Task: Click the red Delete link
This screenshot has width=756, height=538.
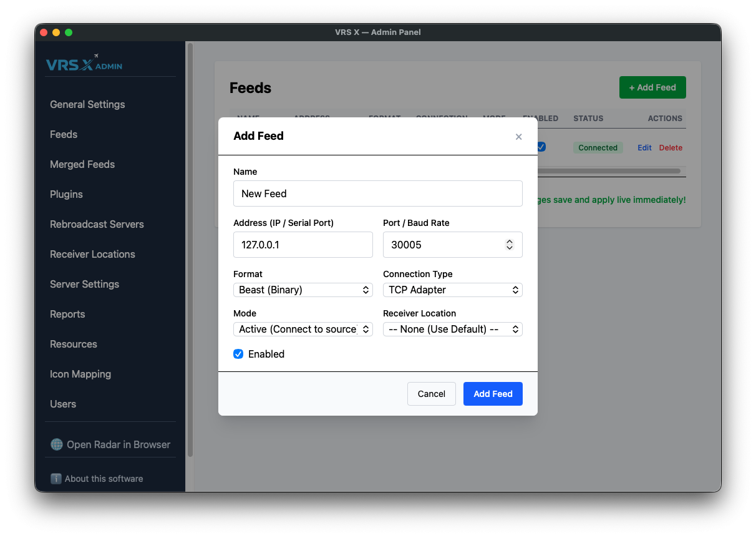Action: click(671, 148)
